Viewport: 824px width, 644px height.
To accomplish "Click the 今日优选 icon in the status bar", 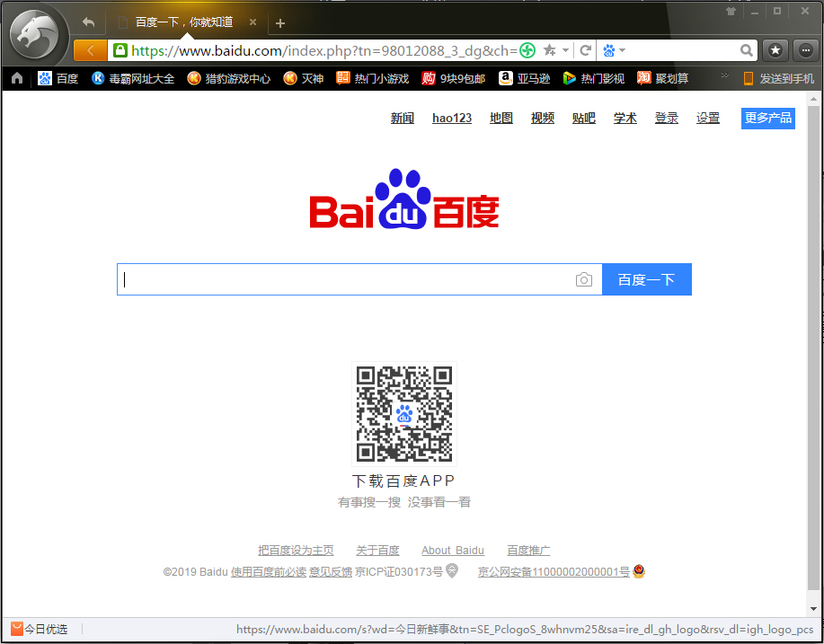I will 13,629.
